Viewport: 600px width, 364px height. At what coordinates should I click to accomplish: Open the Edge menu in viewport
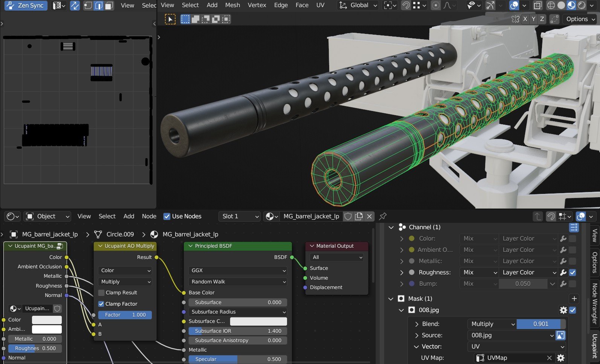coord(281,5)
